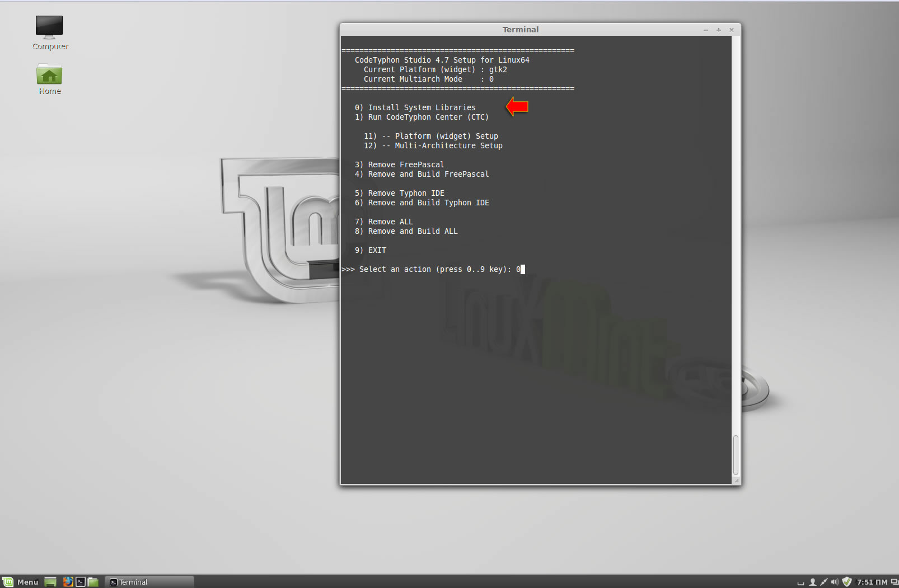Image resolution: width=899 pixels, height=588 pixels.
Task: Click the window list icon at panel end
Action: pos(895,581)
